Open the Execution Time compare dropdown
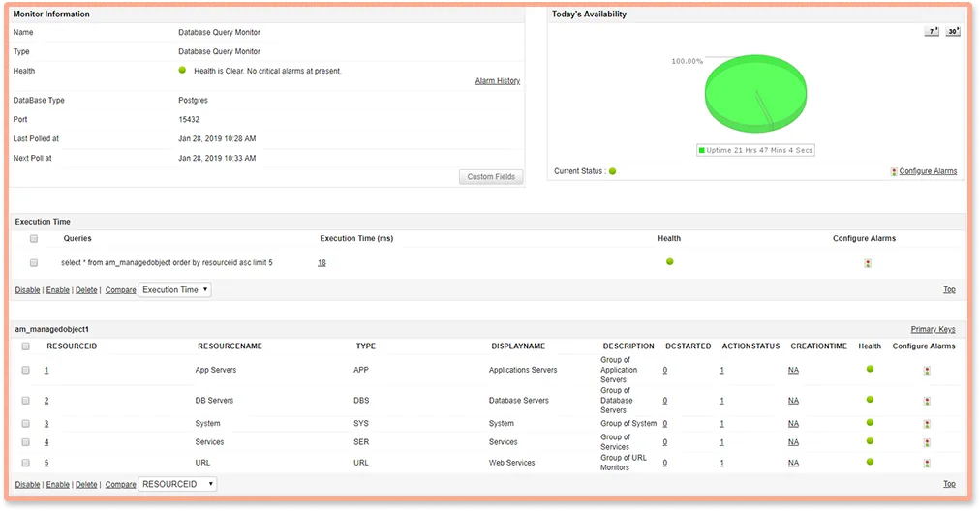This screenshot has height=511, width=980. (x=175, y=290)
